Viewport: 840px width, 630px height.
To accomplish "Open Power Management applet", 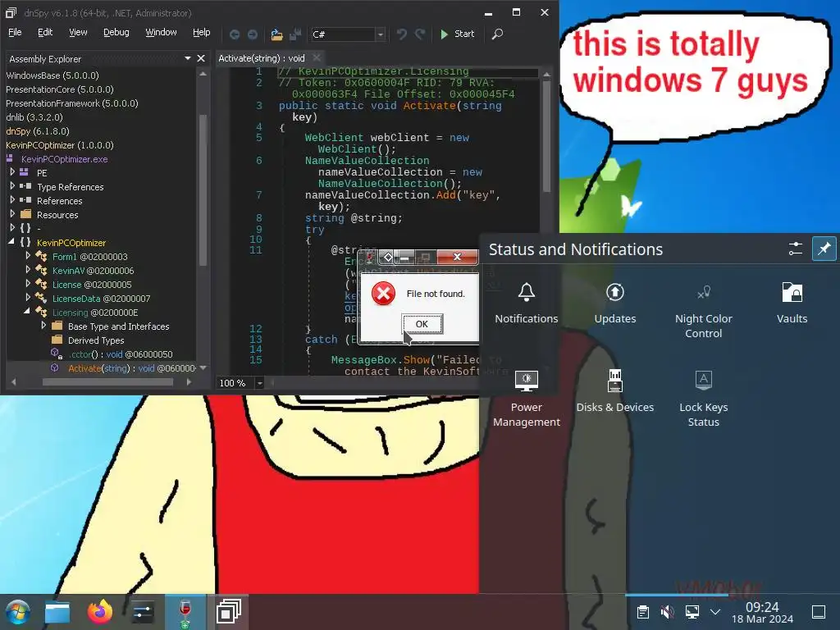I will click(526, 399).
